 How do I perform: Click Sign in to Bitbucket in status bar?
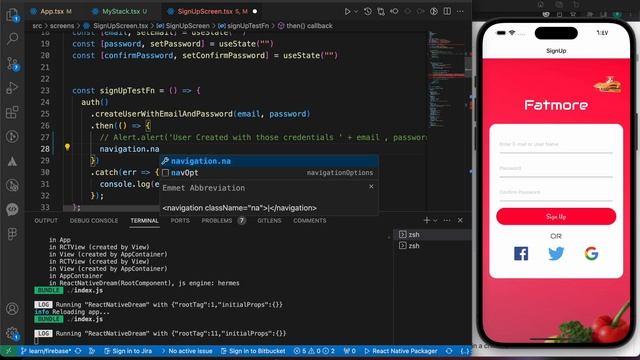(253, 351)
